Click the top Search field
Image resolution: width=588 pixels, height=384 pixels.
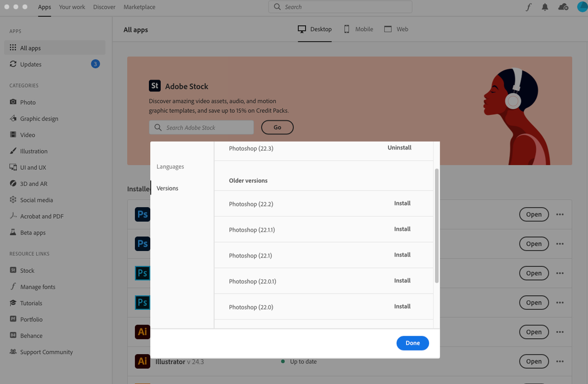click(x=340, y=7)
